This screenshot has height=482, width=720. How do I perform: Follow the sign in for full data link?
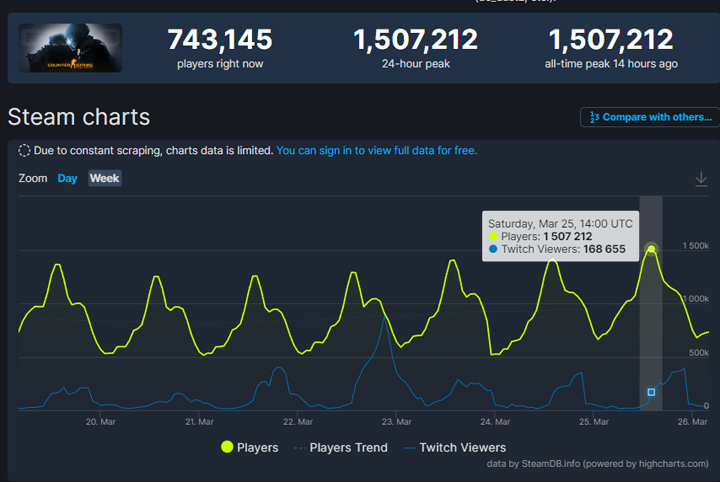(376, 151)
